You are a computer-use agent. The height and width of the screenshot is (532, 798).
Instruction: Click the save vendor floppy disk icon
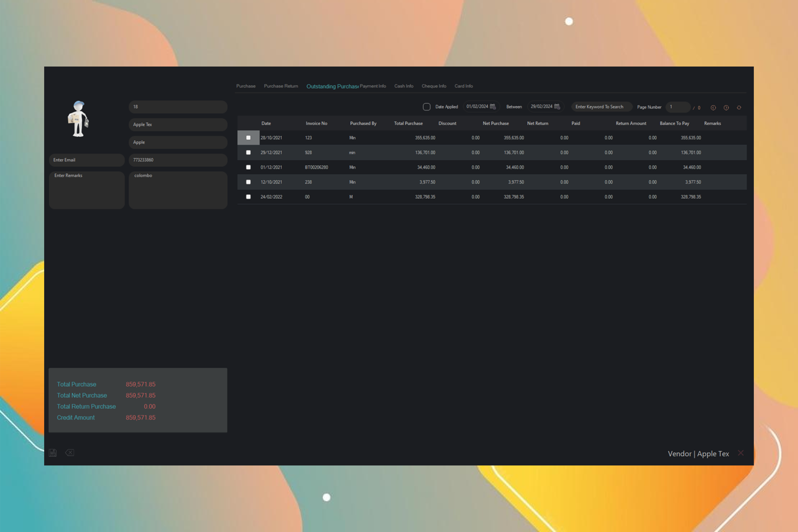(x=53, y=453)
